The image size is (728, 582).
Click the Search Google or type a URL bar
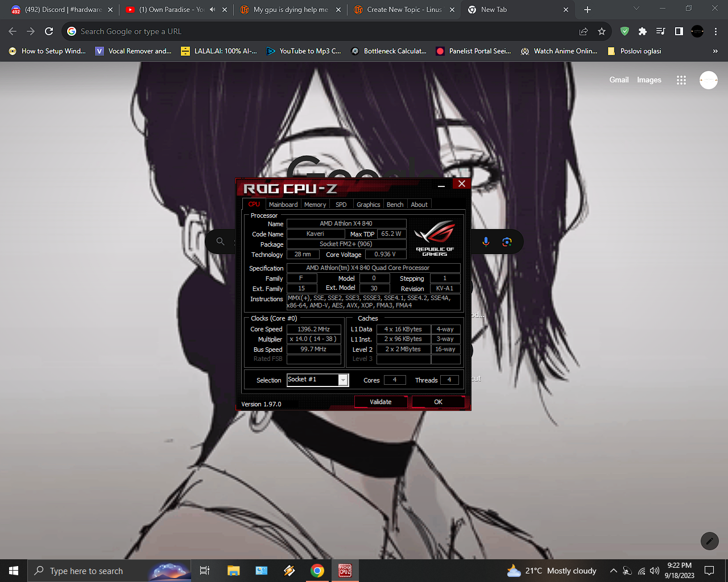tap(318, 31)
